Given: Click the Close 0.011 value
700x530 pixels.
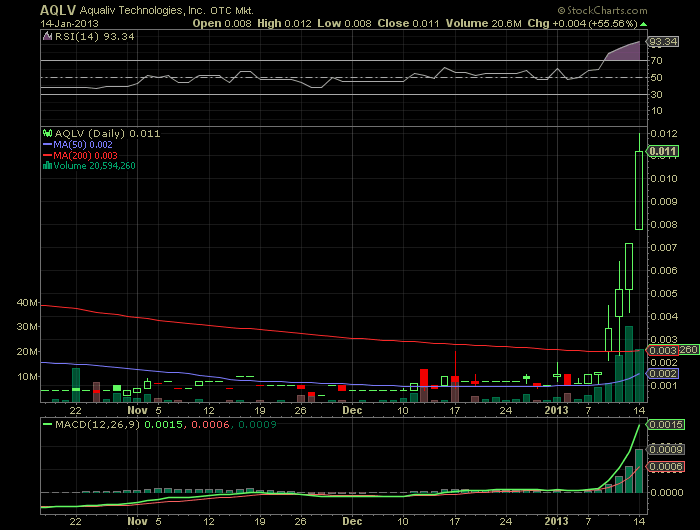Looking at the screenshot, I should (x=408, y=24).
